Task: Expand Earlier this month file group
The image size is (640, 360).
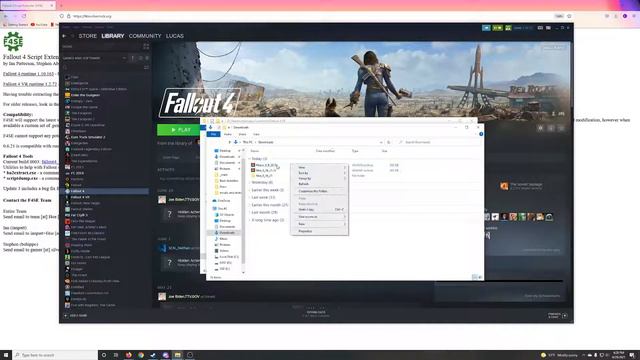Action: coord(249,205)
